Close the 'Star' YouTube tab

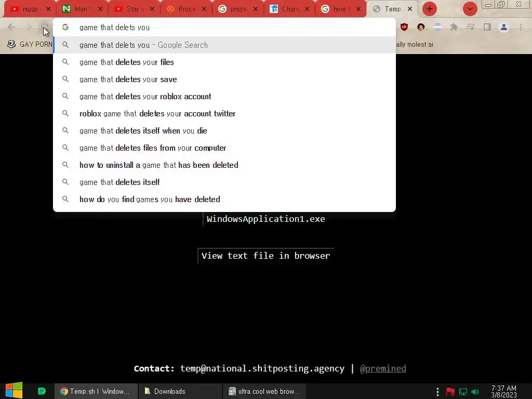pos(152,9)
